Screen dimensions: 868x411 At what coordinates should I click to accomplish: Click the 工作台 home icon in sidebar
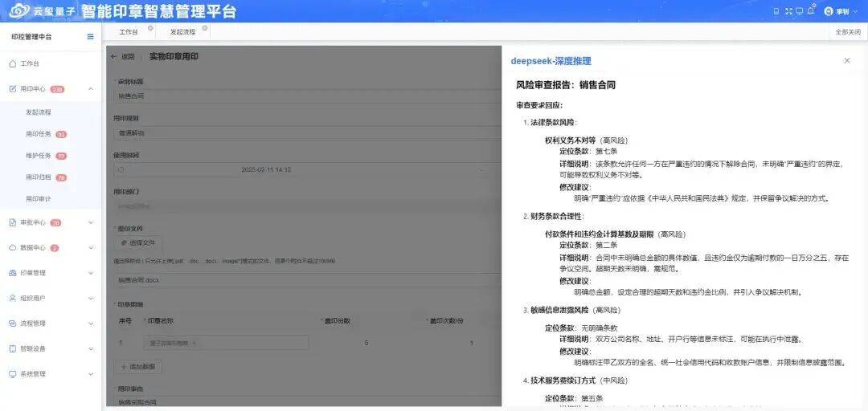coord(13,63)
